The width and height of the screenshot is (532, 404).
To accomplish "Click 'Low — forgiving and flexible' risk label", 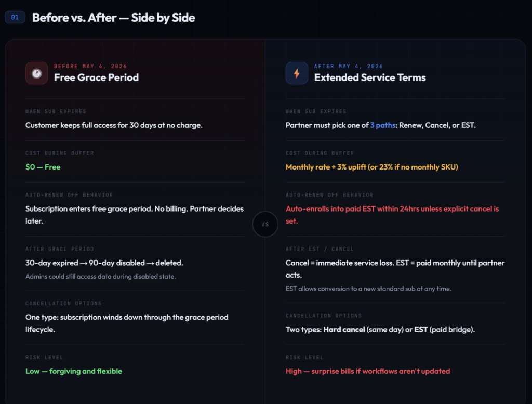I will pyautogui.click(x=74, y=371).
